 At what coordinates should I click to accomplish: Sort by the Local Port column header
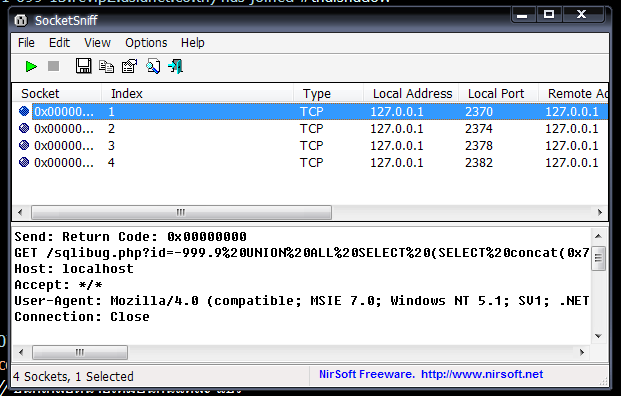[x=499, y=93]
